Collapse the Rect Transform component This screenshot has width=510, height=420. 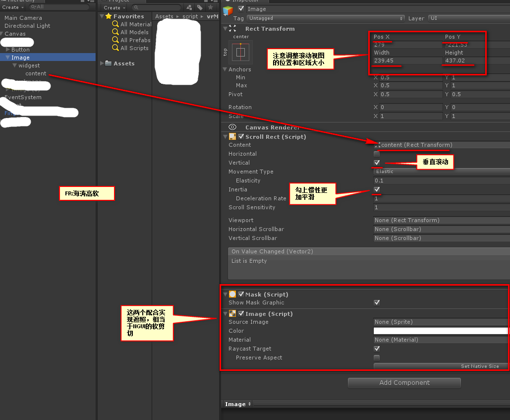pos(225,29)
